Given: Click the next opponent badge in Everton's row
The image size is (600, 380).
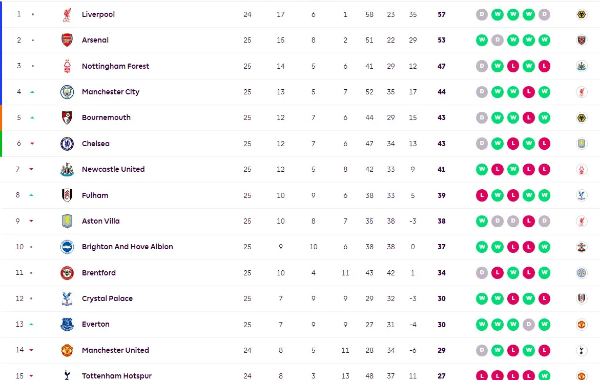Looking at the screenshot, I should tap(582, 325).
